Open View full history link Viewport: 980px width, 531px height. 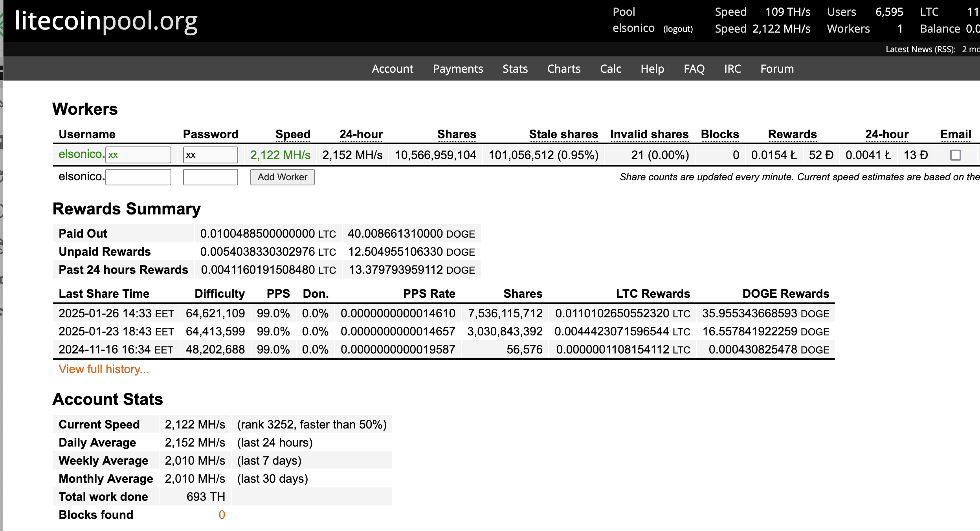tap(104, 369)
